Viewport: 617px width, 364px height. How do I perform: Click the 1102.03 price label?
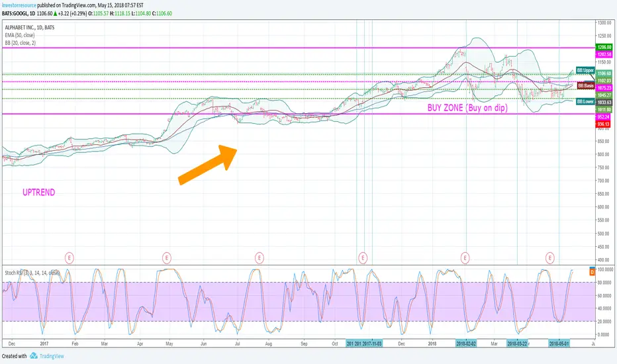(x=604, y=81)
